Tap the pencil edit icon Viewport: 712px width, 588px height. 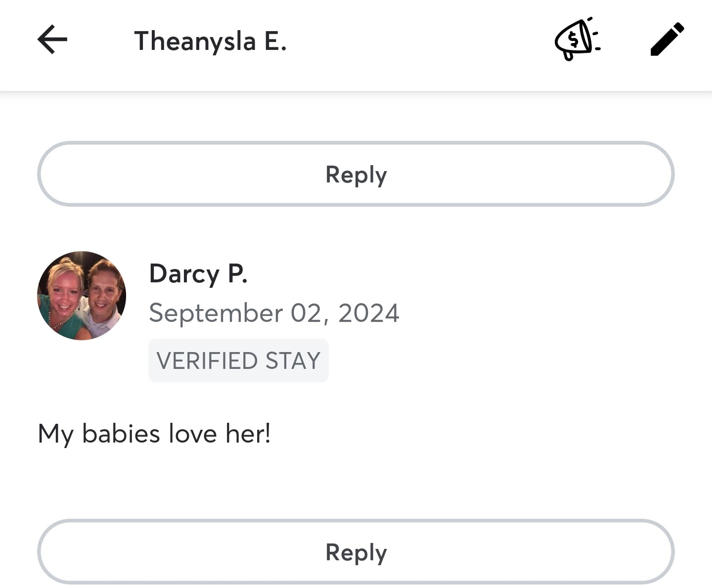click(x=667, y=40)
